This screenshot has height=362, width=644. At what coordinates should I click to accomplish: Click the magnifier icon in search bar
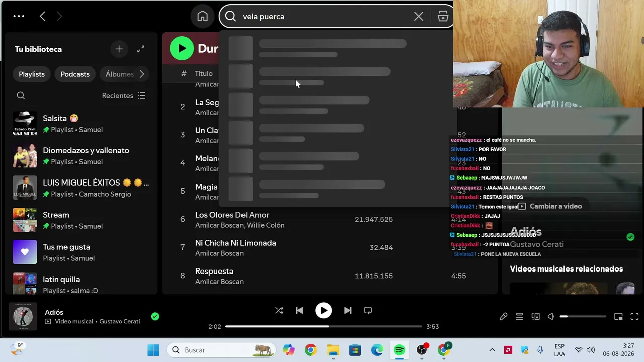230,16
